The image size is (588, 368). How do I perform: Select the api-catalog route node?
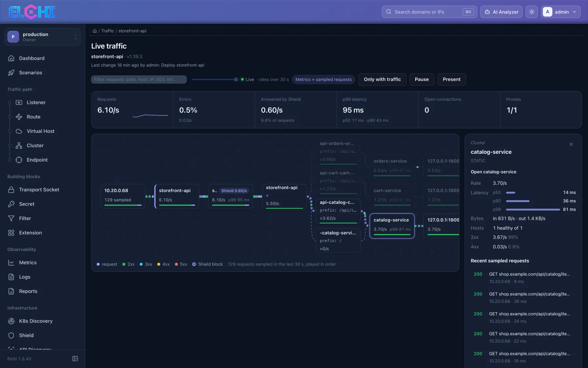point(338,211)
